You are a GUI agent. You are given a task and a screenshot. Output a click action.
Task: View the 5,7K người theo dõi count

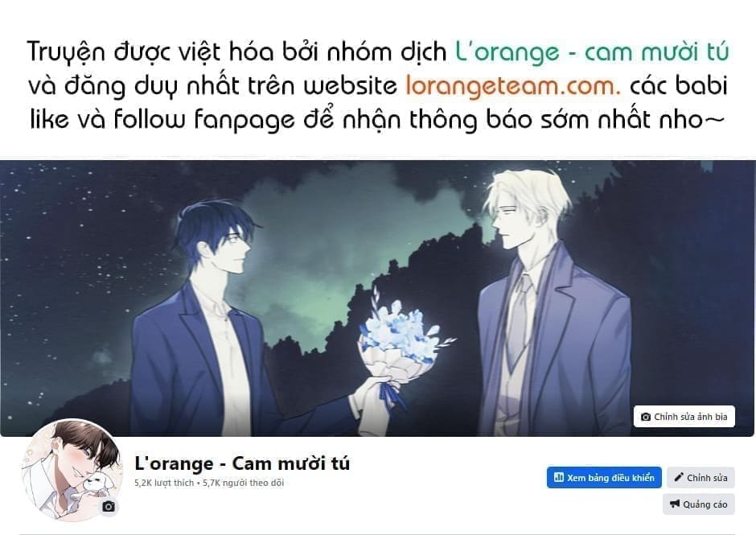(243, 483)
